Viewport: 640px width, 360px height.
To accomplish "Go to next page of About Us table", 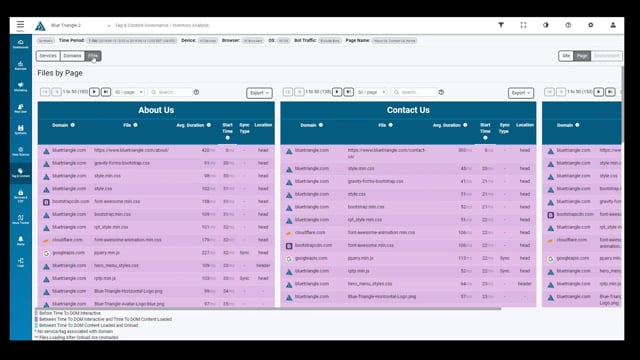I will point(94,92).
